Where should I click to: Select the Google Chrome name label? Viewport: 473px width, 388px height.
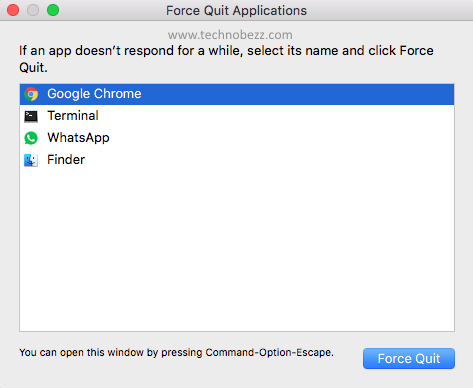click(94, 94)
